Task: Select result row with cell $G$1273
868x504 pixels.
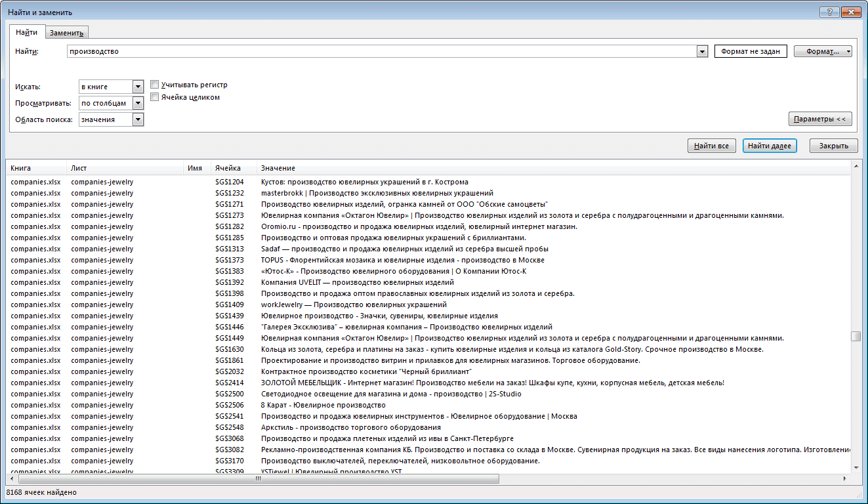Action: tap(428, 215)
